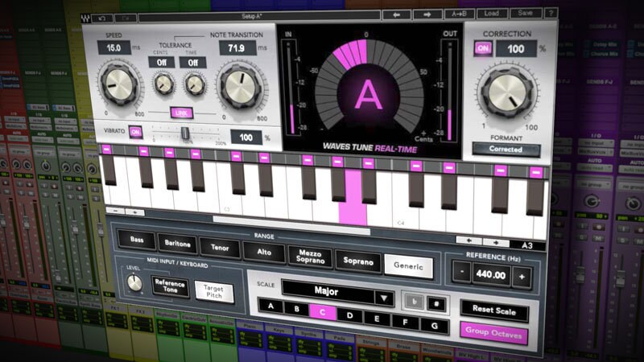Load the next preset with the right arrow
This screenshot has width=644, height=362.
click(427, 14)
